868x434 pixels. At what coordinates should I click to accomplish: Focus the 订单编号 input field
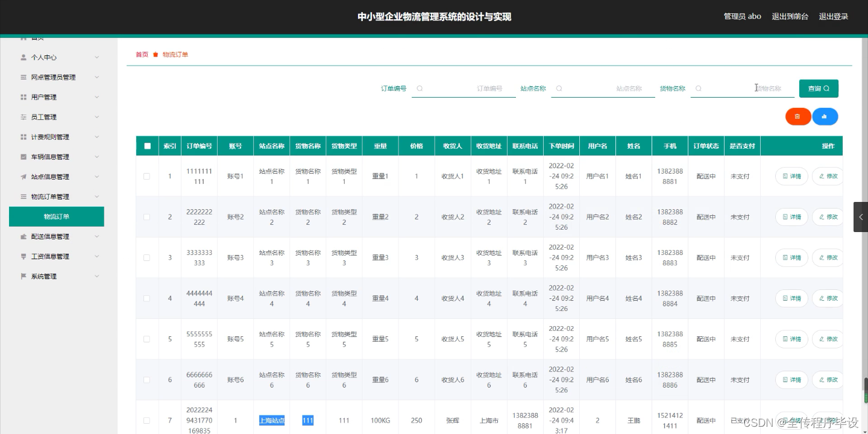[464, 89]
